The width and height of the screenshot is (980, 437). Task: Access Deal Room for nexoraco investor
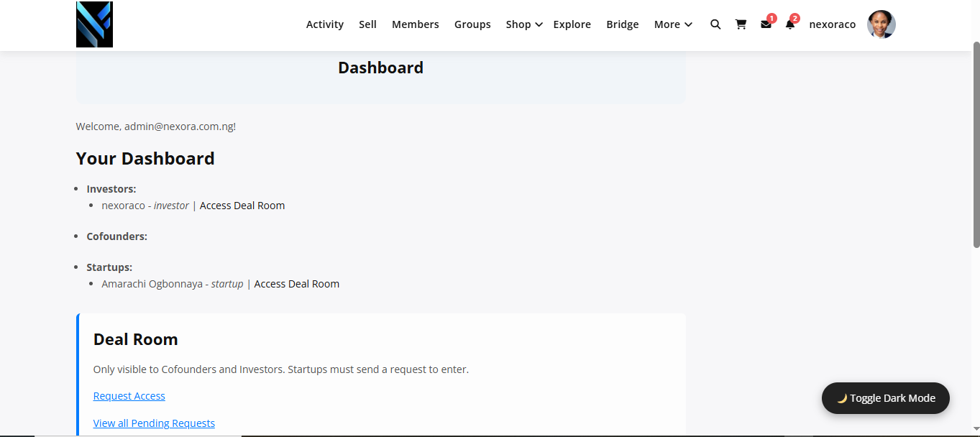pyautogui.click(x=242, y=206)
